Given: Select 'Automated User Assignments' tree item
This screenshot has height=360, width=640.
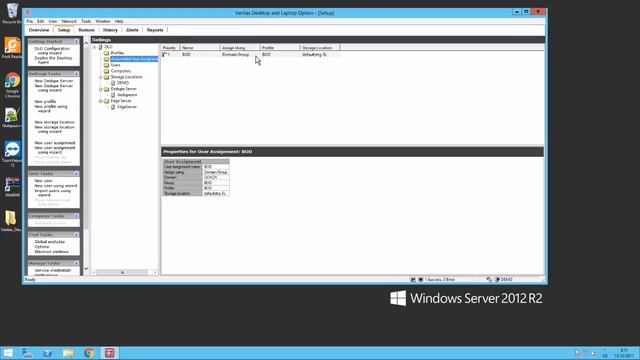Looking at the screenshot, I should 134,59.
